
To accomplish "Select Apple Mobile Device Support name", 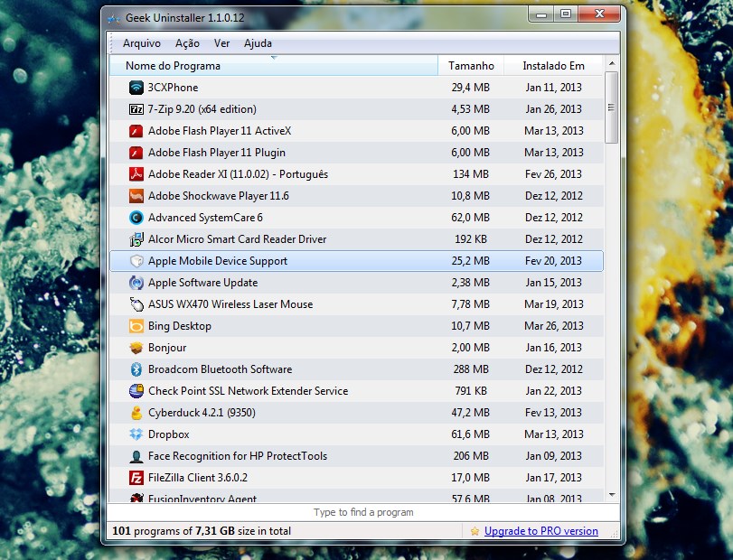I will point(218,261).
